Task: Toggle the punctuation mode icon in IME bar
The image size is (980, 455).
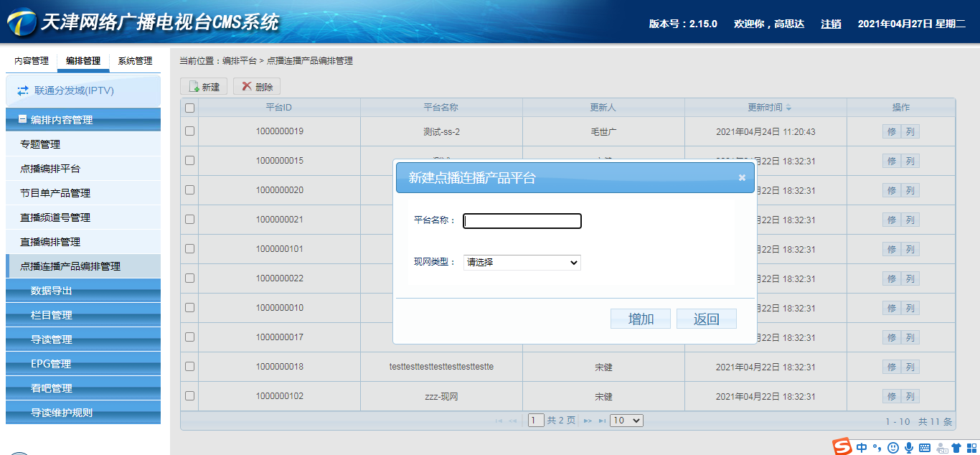Action: click(x=877, y=448)
